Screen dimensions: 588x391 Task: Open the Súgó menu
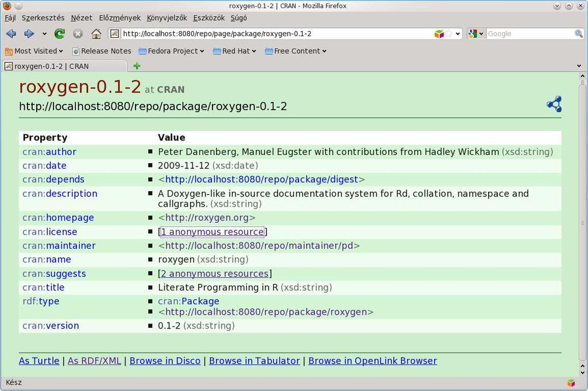pyautogui.click(x=238, y=18)
